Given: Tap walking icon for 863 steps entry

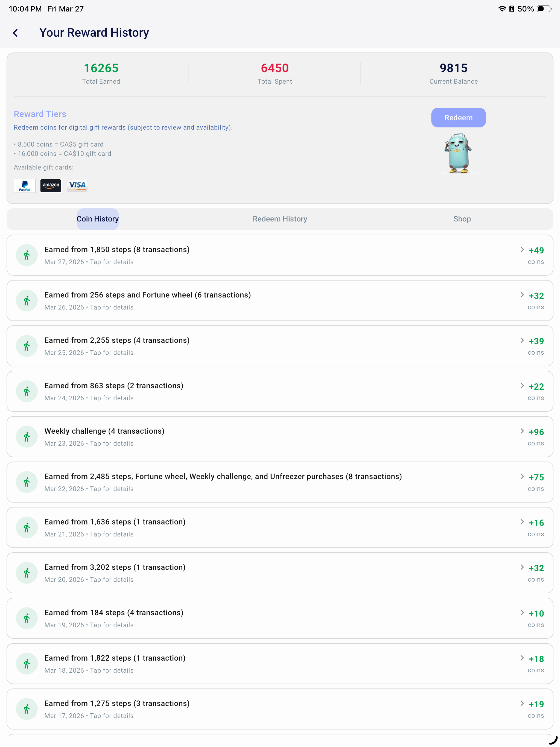Looking at the screenshot, I should (x=27, y=391).
